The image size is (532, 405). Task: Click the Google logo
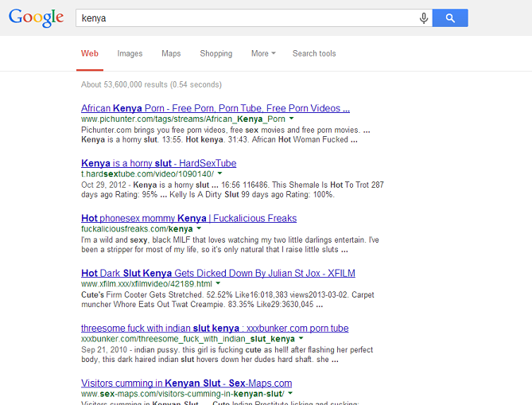point(36,18)
